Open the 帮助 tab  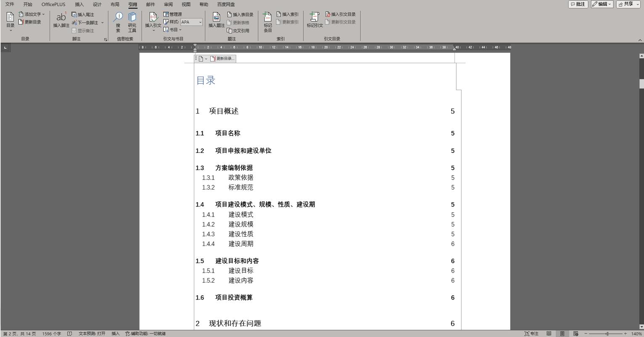(x=204, y=4)
